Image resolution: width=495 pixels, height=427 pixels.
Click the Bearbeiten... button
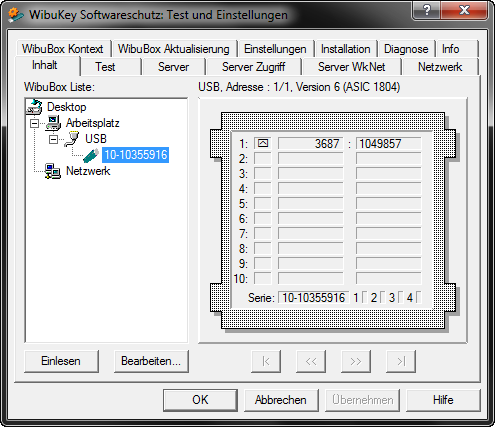[x=151, y=361]
